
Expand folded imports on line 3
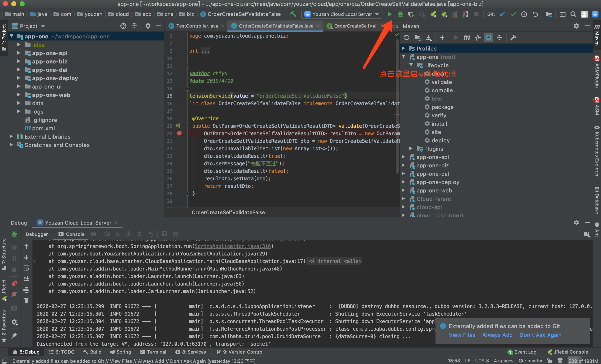[187, 51]
